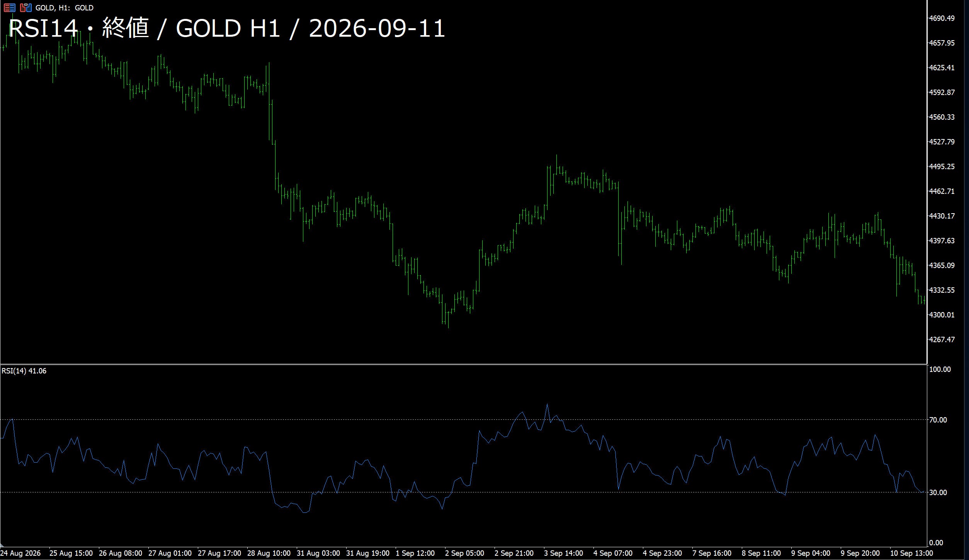Click the 4527.79 price axis label
Viewport: 969px width, 560px height.
pos(942,142)
